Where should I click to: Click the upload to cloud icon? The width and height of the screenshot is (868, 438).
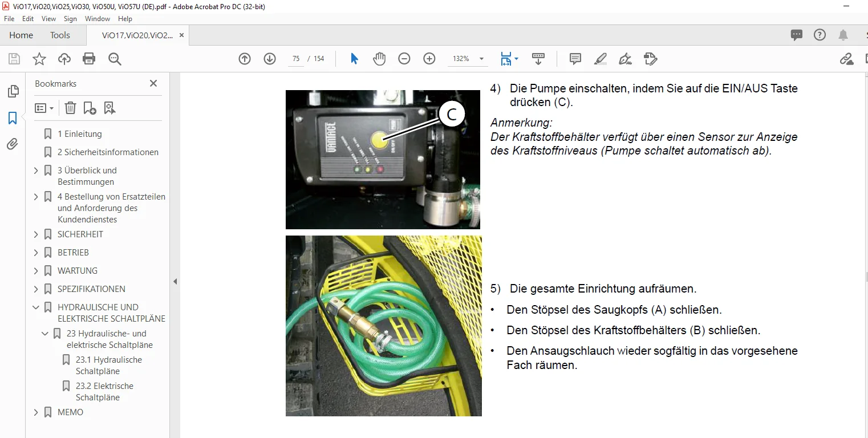coord(64,59)
